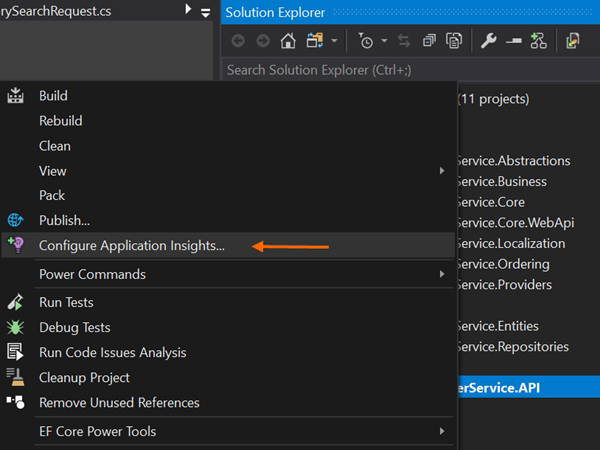Click the Search Solution Explorer field

400,70
